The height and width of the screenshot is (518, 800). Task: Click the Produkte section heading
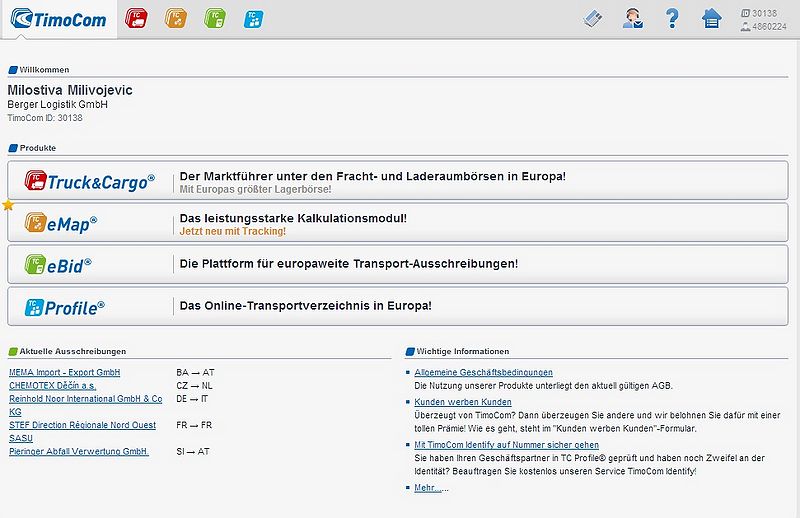(x=38, y=148)
